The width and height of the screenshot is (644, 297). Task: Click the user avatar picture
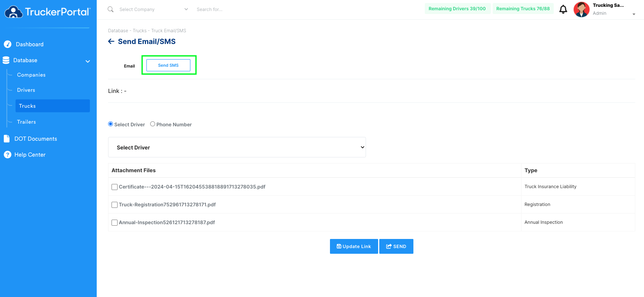[x=581, y=9]
